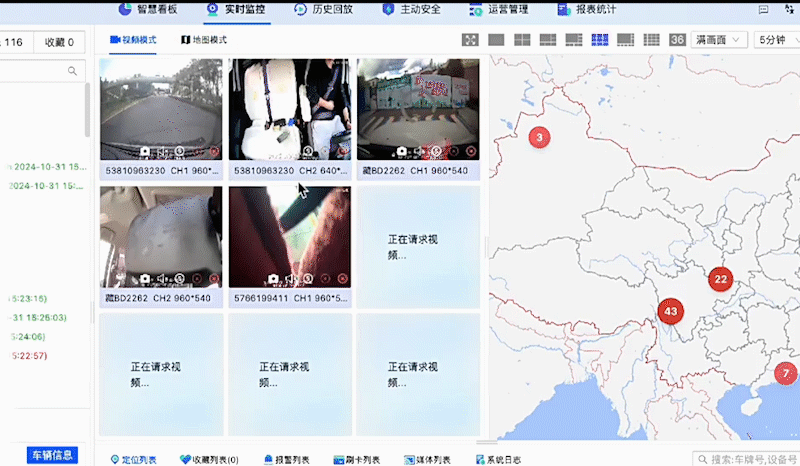Viewport: 800px width, 466px height.
Task: Switch to fullscreen video layout icon
Action: coord(470,40)
